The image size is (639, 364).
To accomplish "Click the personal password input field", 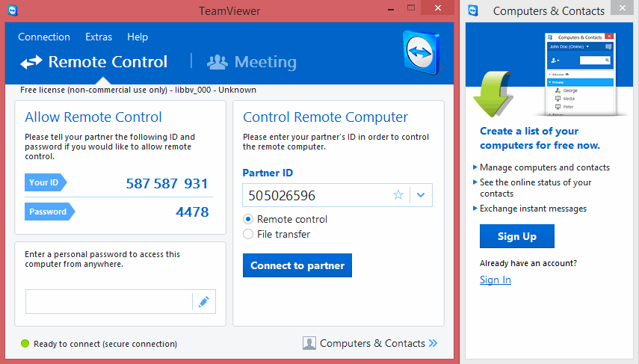I will pos(109,302).
